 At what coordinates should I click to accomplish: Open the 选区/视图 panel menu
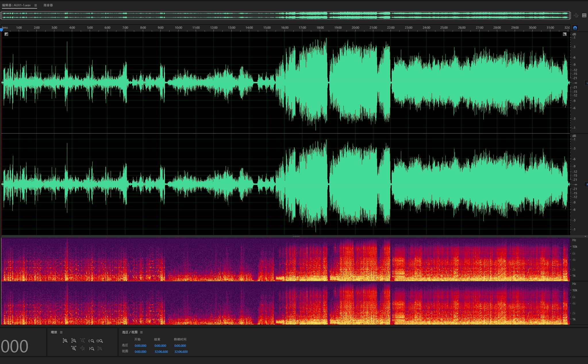click(x=141, y=332)
